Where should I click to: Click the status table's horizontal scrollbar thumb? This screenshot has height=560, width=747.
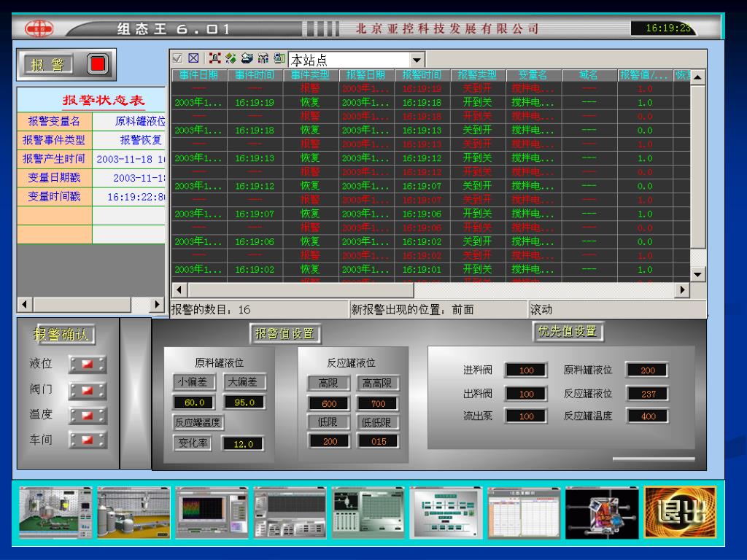[x=82, y=304]
